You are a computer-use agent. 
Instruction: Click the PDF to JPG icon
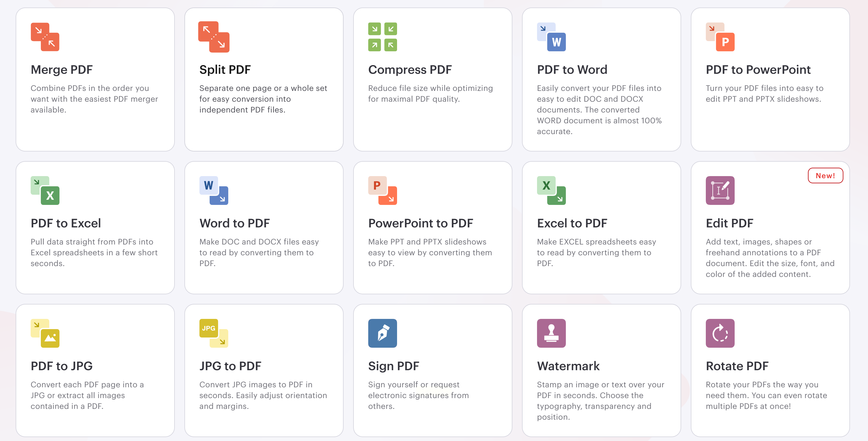pyautogui.click(x=45, y=333)
